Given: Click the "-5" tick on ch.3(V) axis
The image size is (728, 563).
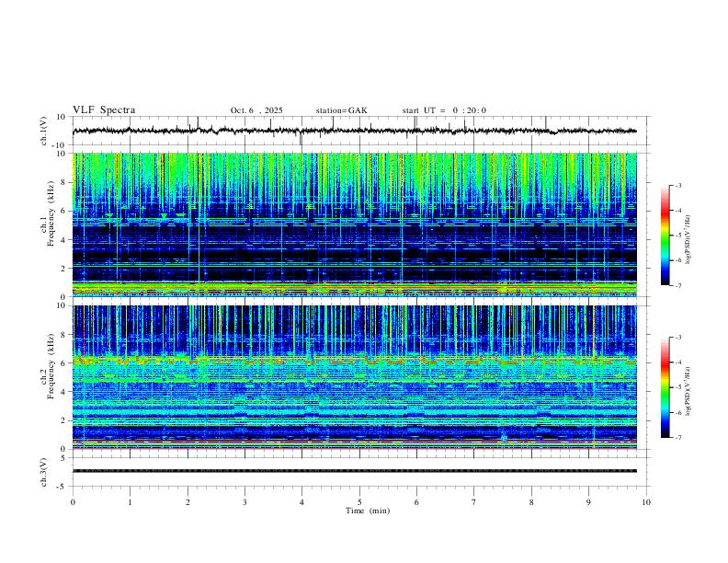Looking at the screenshot, I should [62, 487].
